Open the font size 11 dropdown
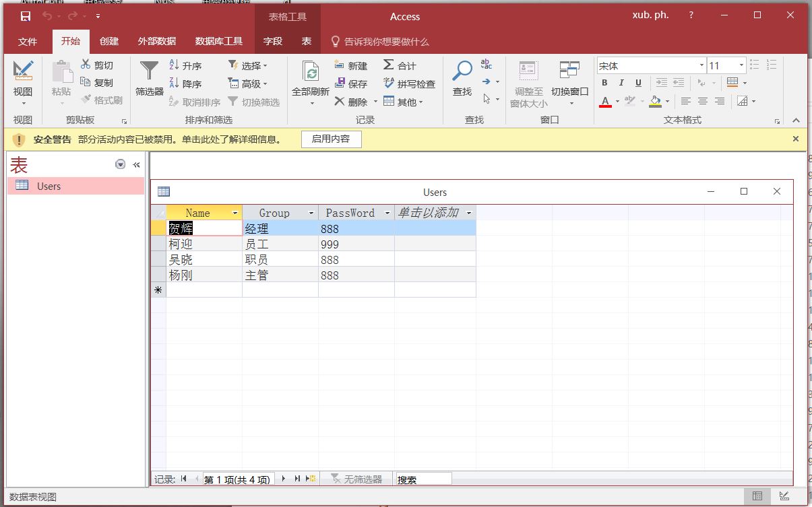 click(741, 65)
